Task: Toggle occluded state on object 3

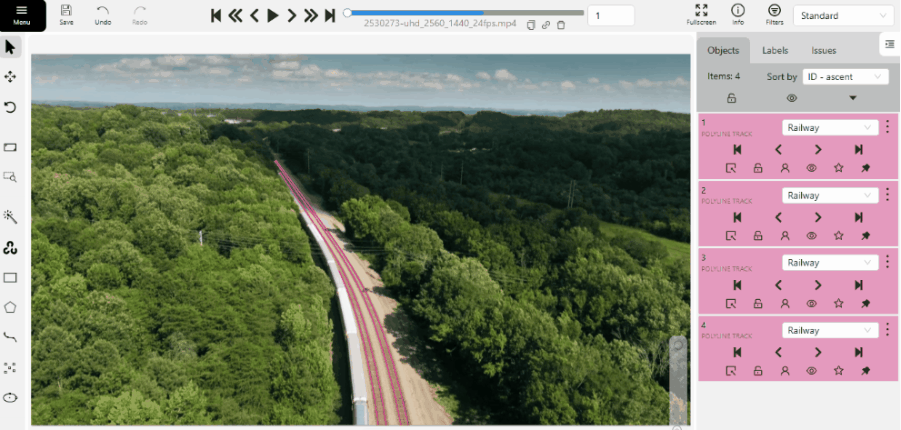Action: click(785, 304)
